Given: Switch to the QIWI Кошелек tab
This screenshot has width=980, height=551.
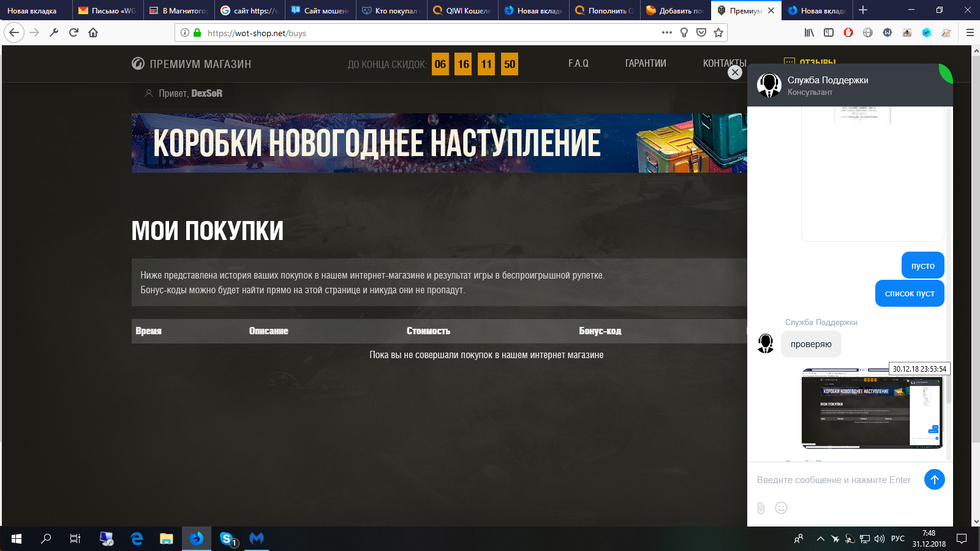Looking at the screenshot, I should click(462, 10).
